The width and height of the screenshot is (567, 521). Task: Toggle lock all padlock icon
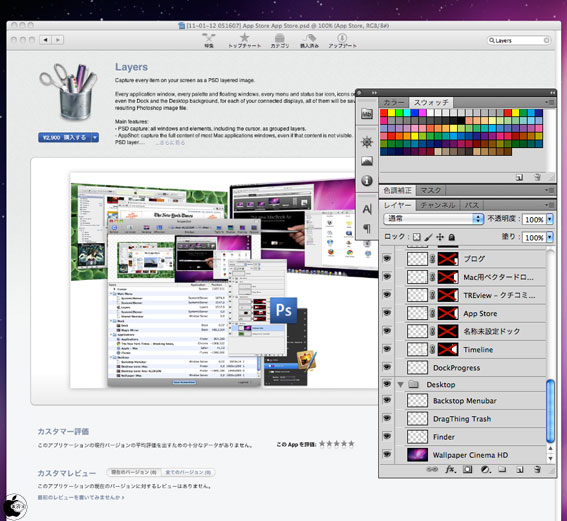[x=452, y=237]
